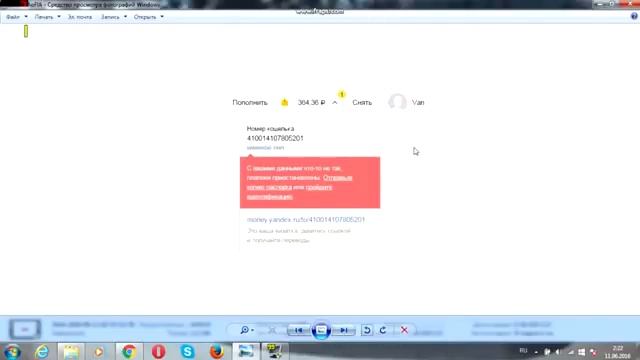
Task: Click wallet number 410014107805201
Action: tap(275, 138)
